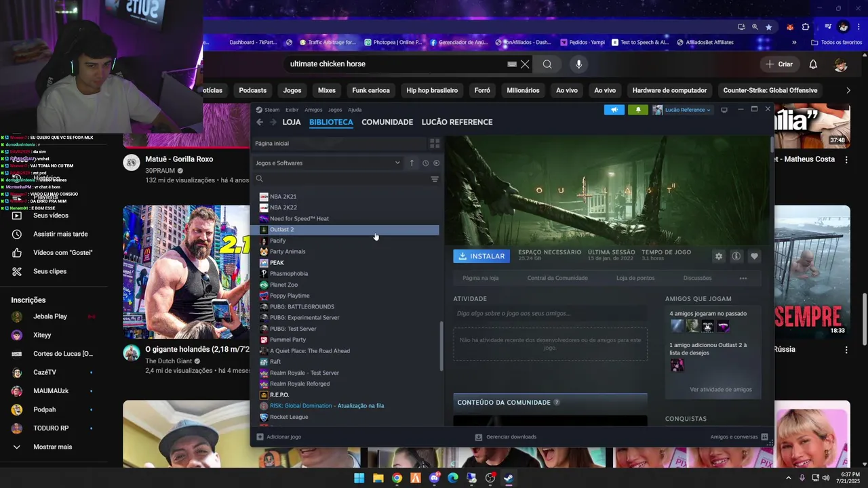This screenshot has height=488, width=868.
Task: Switch to LOJA tab in Steam
Action: [x=292, y=122]
